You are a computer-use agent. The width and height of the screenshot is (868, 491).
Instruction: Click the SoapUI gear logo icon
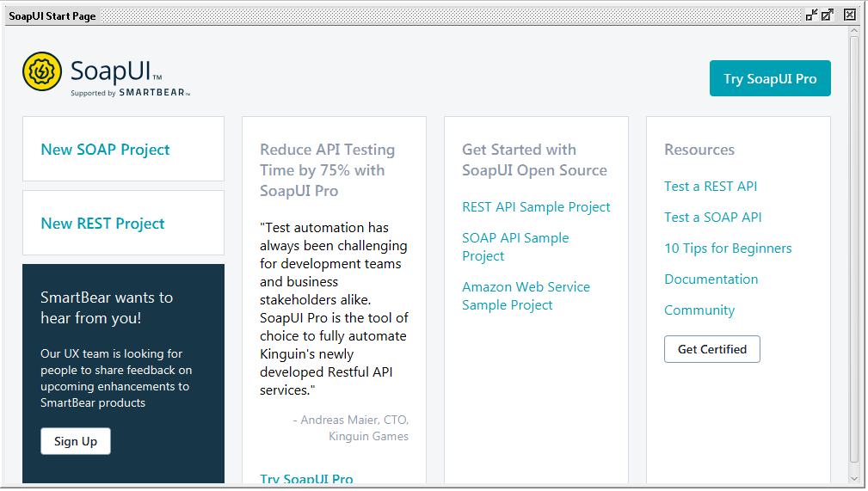[x=42, y=71]
